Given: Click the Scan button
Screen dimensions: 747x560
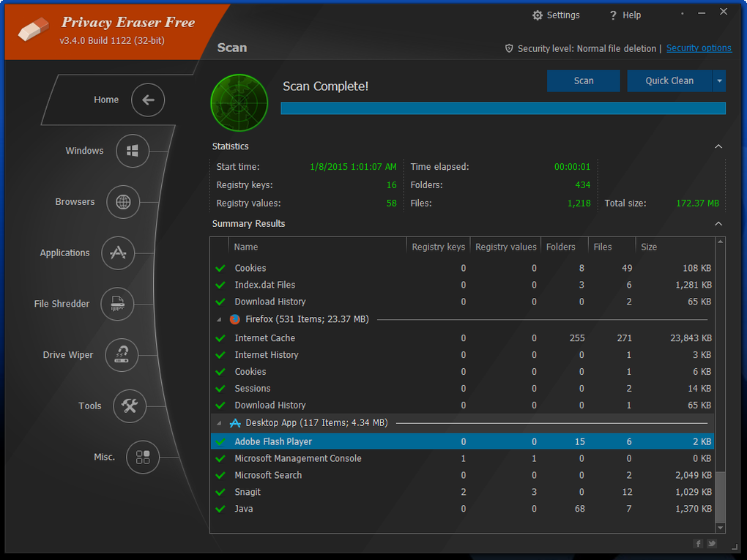Looking at the screenshot, I should (x=583, y=81).
